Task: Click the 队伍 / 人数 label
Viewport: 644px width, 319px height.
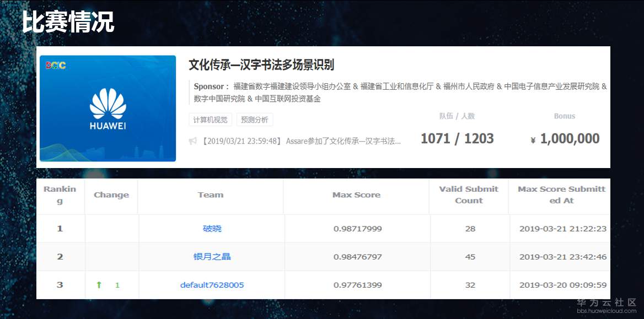Action: pyautogui.click(x=457, y=116)
